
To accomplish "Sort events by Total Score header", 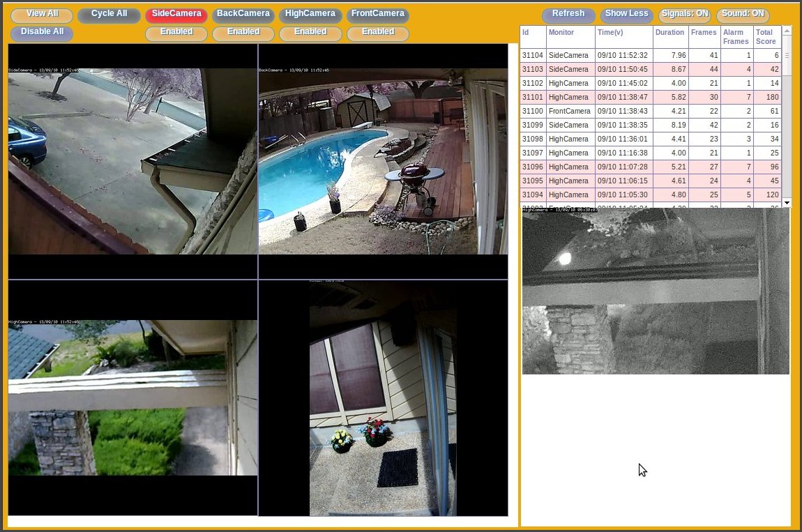I will tap(766, 37).
